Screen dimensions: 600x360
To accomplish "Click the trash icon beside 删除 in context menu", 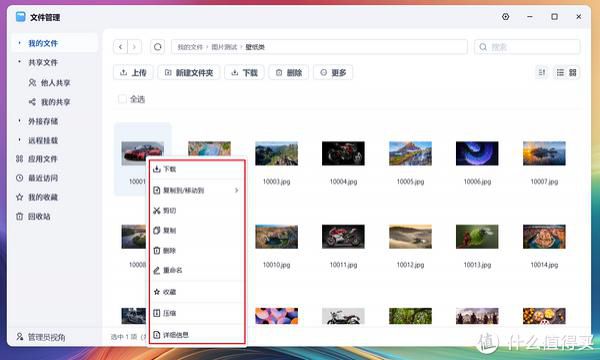I will click(157, 251).
